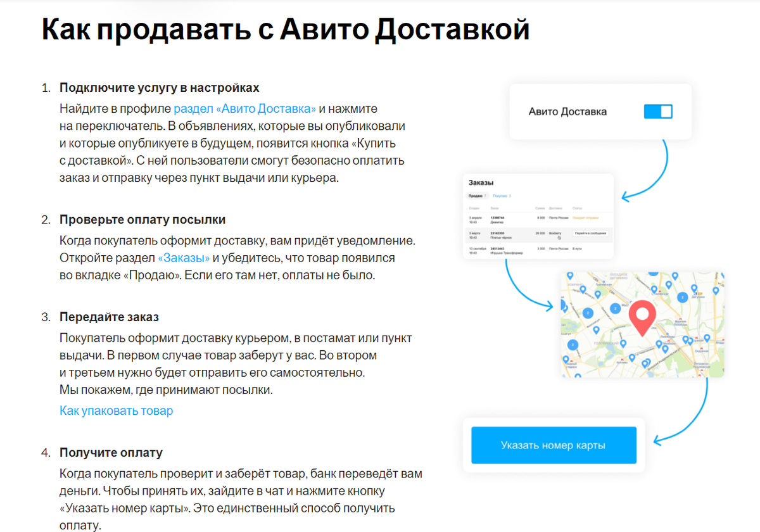Click the Статус column header in orders table
Viewport: 760px width, 532px height.
(577, 208)
